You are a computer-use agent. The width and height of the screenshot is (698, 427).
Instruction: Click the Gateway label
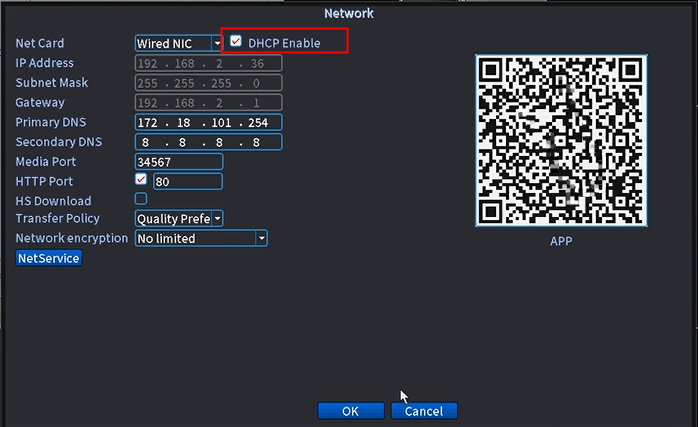click(x=40, y=102)
